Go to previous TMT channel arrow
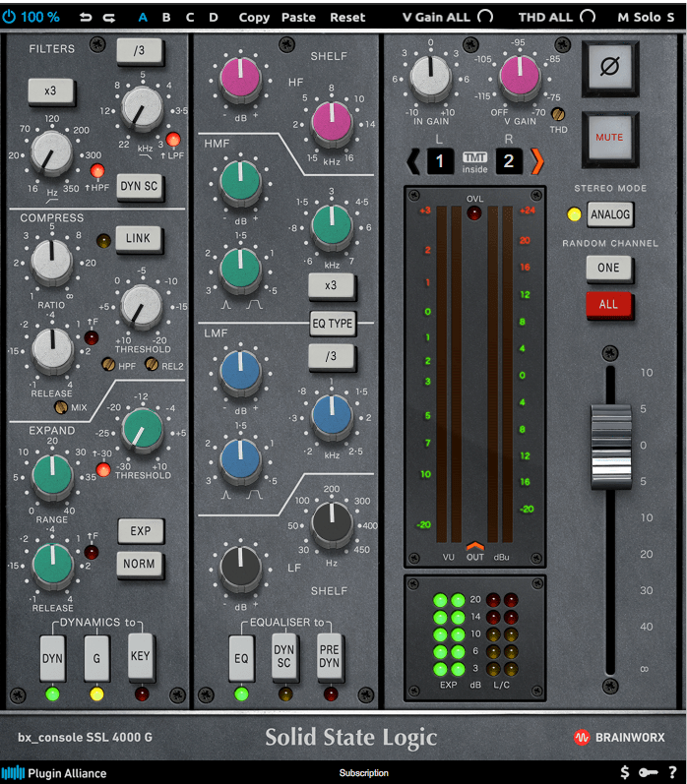Viewport: 687px width, 784px height. click(x=413, y=161)
